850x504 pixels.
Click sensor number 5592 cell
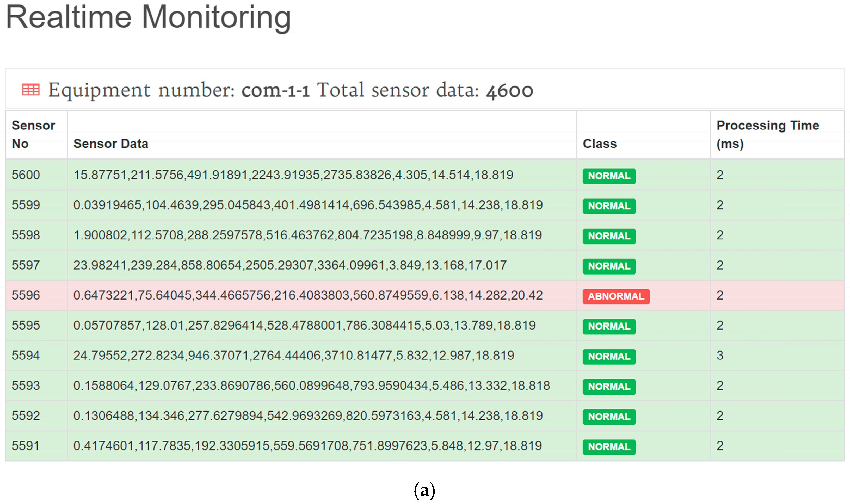coord(26,416)
